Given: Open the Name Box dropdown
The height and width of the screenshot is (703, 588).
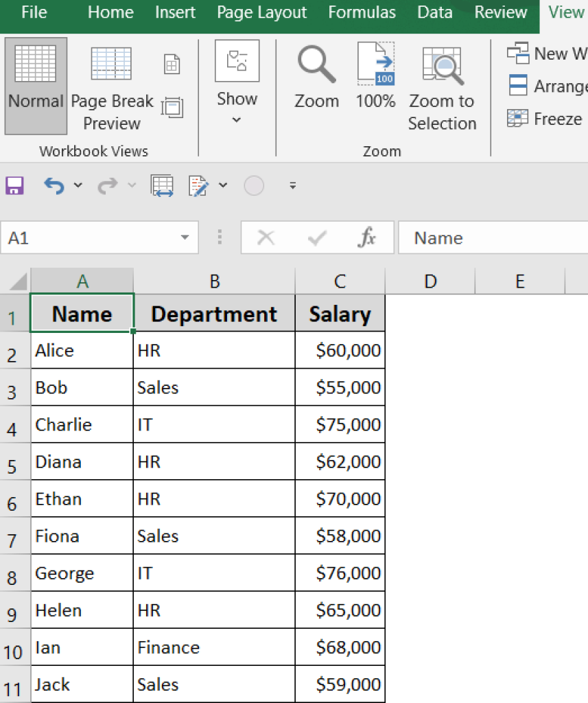Looking at the screenshot, I should point(184,238).
